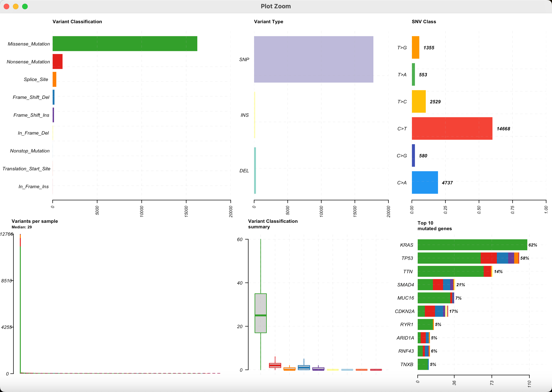The width and height of the screenshot is (552, 392).
Task: Click the TTN gene bar
Action: (x=450, y=271)
